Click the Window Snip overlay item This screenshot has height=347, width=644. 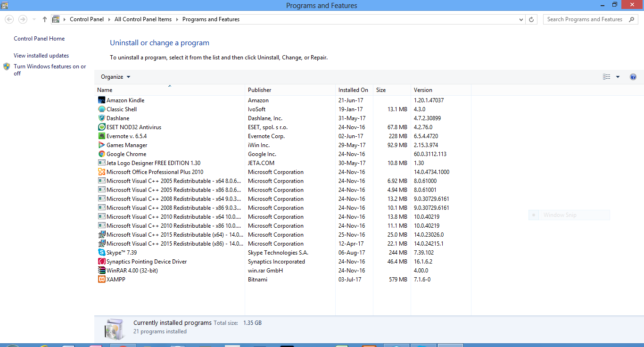[569, 215]
